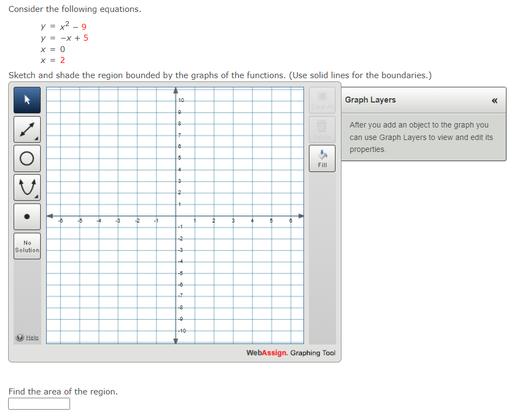Viewport: 532px width, 414px height.
Task: Click the No Solution button
Action: (27, 246)
